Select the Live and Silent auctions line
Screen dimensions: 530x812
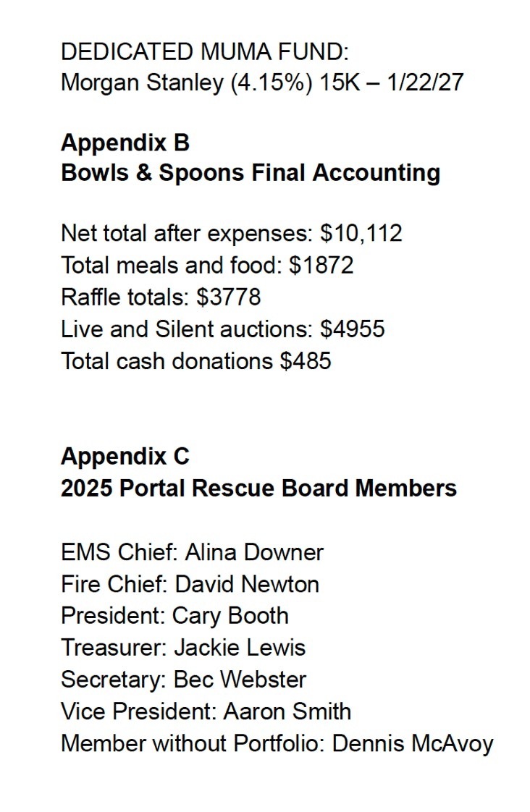223,329
